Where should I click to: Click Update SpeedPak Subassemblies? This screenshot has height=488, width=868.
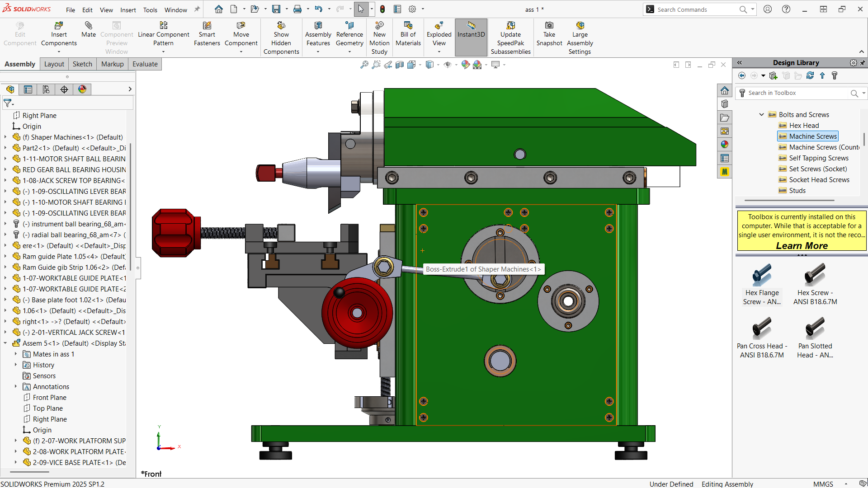[511, 38]
